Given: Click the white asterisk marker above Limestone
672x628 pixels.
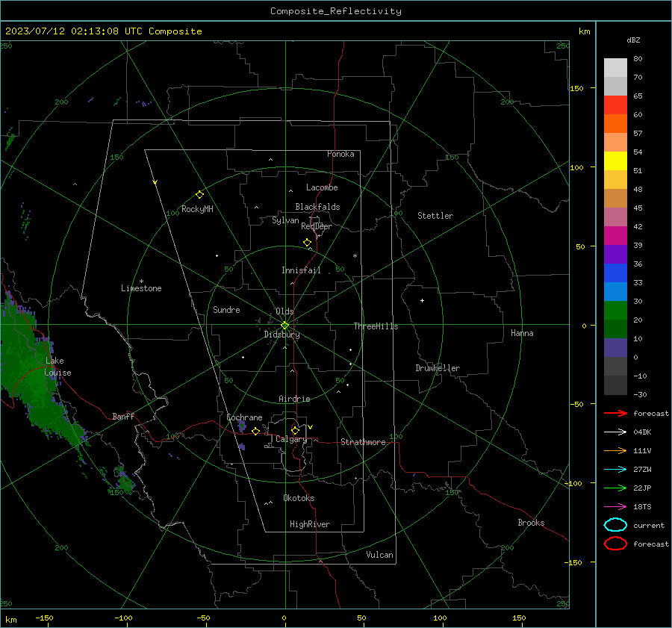Looking at the screenshot, I should (x=141, y=282).
